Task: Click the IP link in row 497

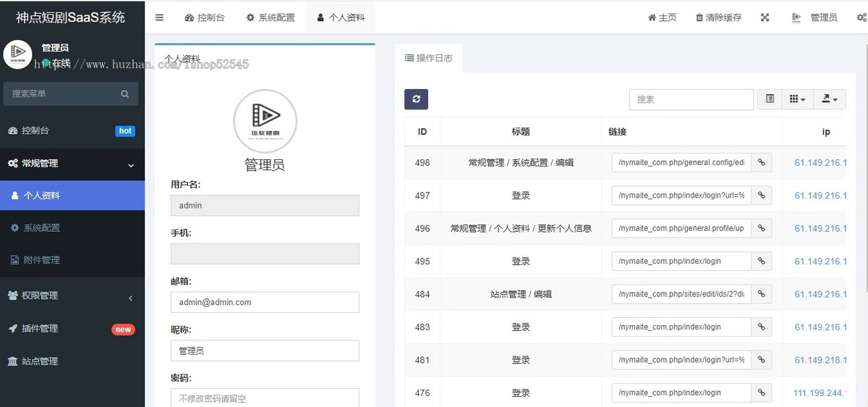Action: (x=820, y=196)
